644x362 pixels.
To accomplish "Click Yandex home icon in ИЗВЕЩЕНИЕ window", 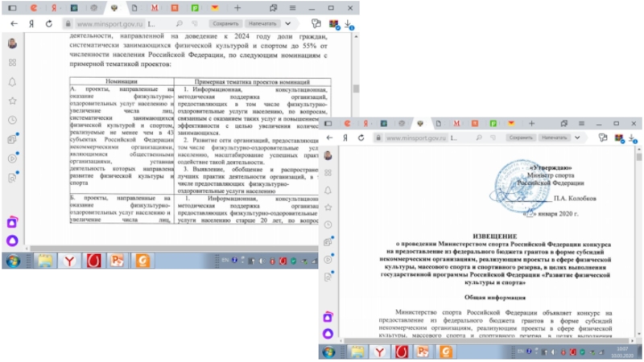I will point(345,138).
